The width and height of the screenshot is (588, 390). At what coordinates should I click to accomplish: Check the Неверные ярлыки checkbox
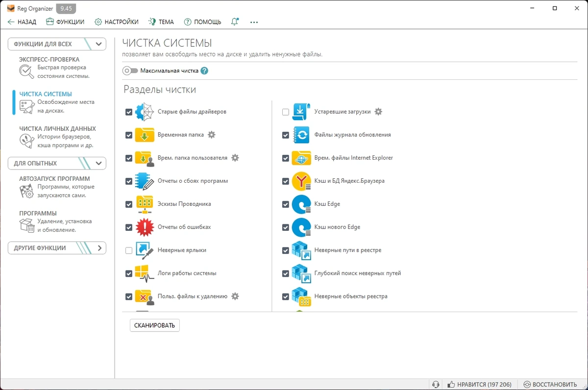point(129,250)
